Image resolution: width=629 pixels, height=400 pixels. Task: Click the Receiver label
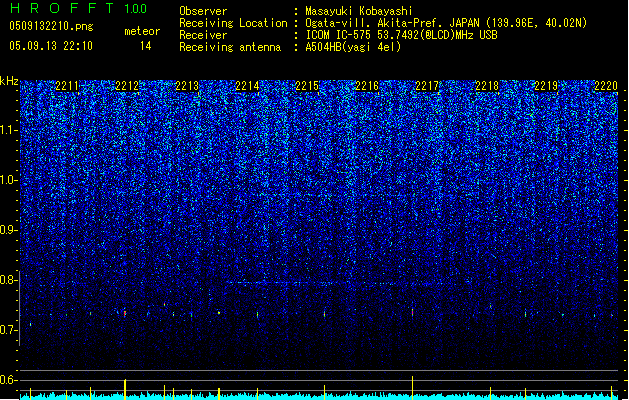(x=203, y=35)
